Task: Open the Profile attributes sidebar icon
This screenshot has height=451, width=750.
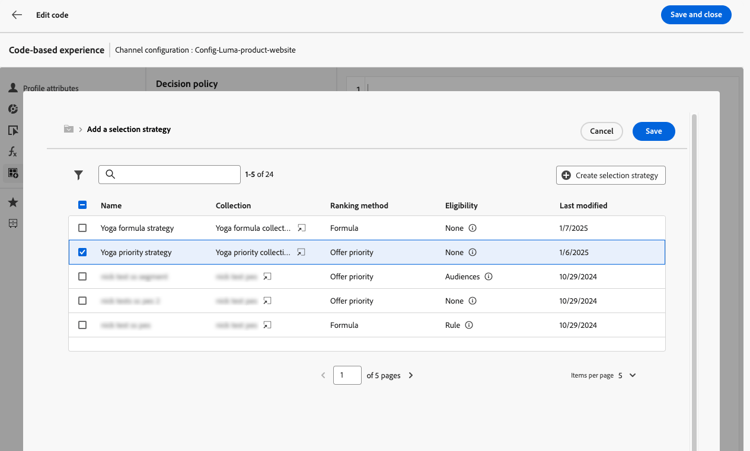Action: [x=13, y=88]
